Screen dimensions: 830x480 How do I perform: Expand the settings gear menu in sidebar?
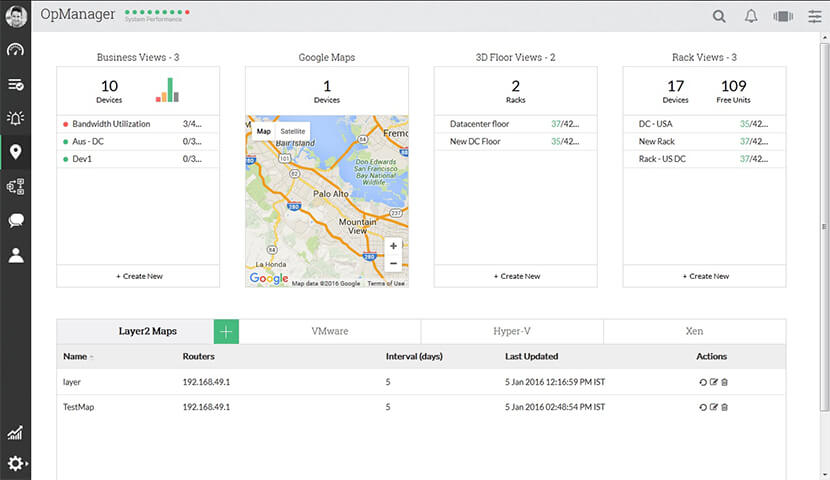(x=15, y=464)
